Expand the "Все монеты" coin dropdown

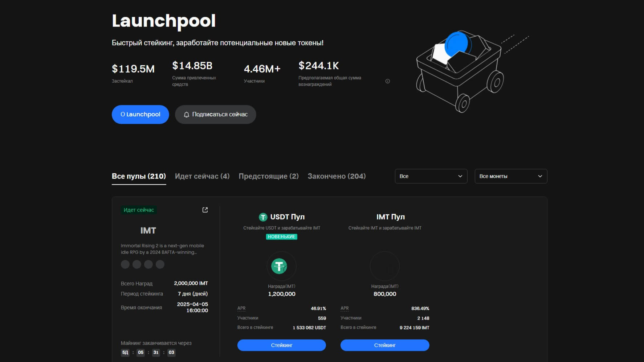tap(511, 176)
